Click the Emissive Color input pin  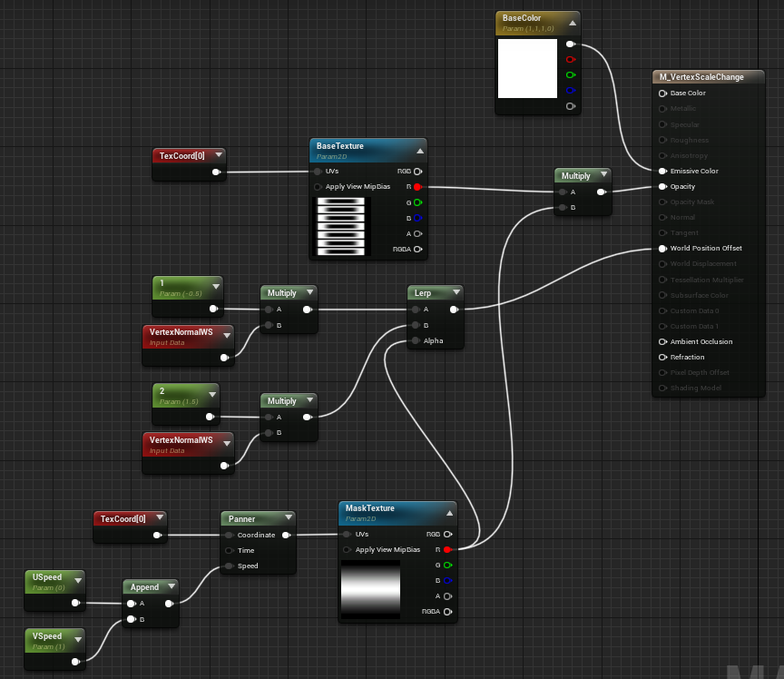tap(662, 171)
